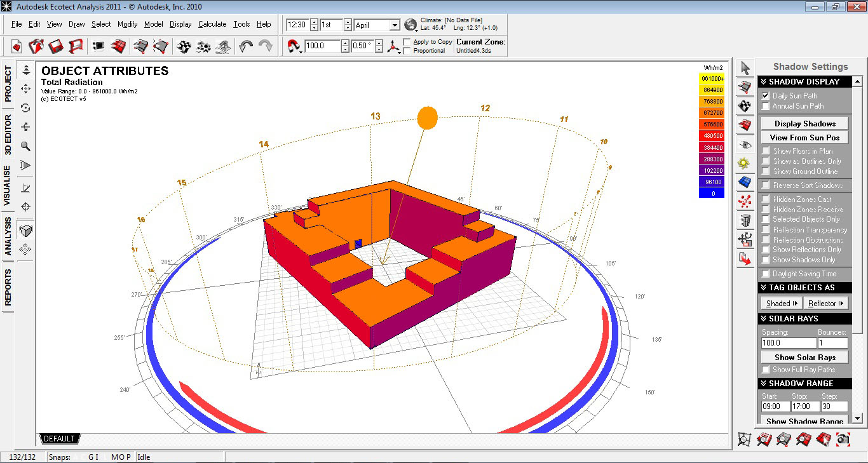Click the shadow range Start time field
The width and height of the screenshot is (868, 463).
775,406
